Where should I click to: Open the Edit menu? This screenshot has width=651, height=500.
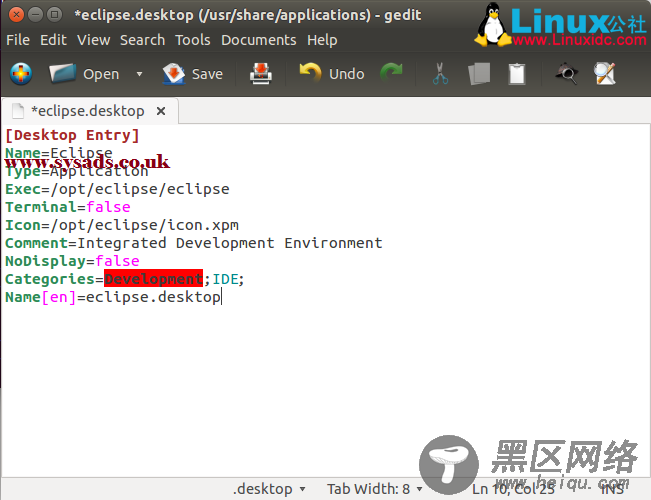point(53,40)
